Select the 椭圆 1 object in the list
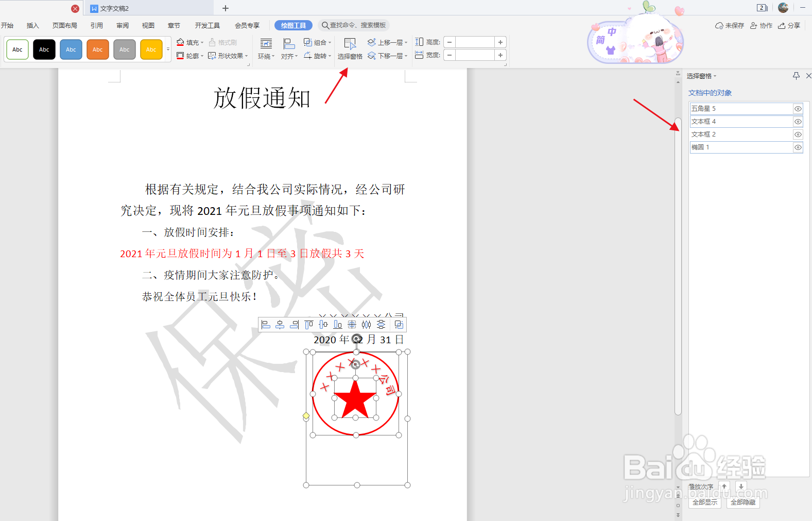Screen dimensions: 812x521 [x=741, y=147]
